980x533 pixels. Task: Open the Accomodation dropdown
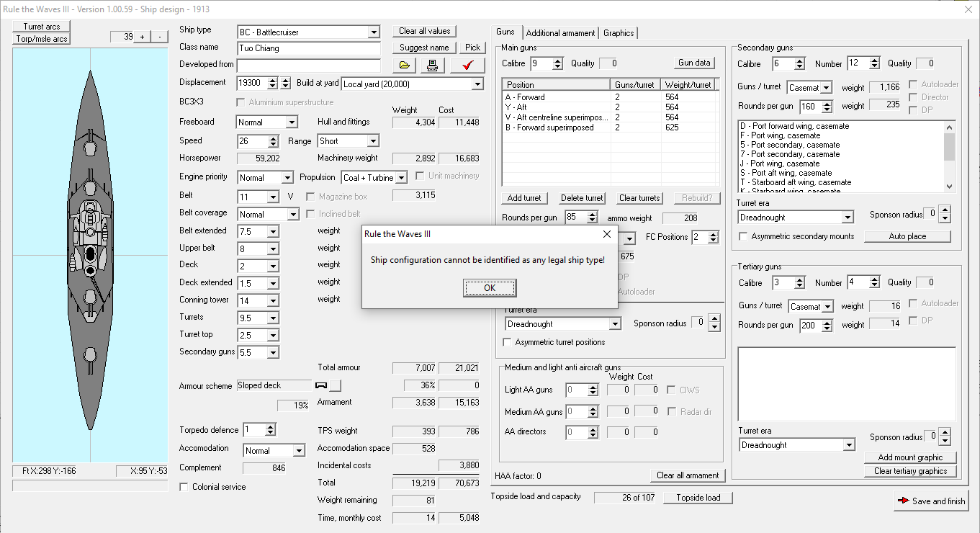pos(299,450)
